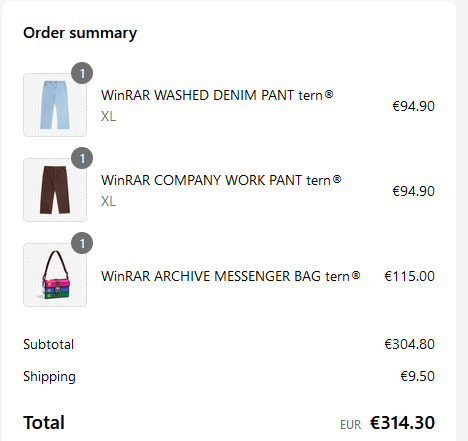Screen dimensions: 468x441
Task: Select the WinRAR WASHED DENIM PANT title
Action: tap(217, 95)
